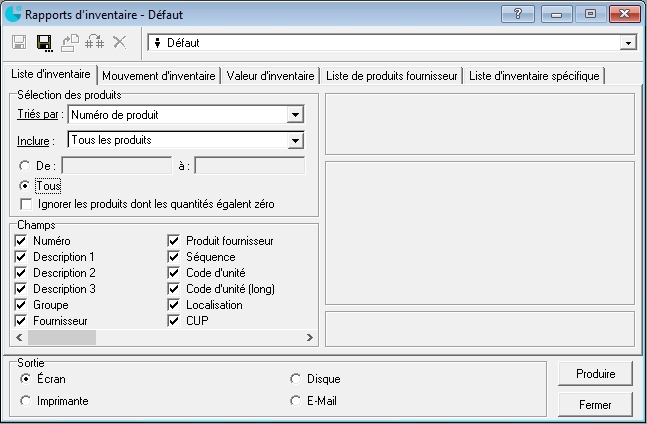Switch to Mouvement d'inventaire tab
The width and height of the screenshot is (647, 424).
tap(158, 76)
